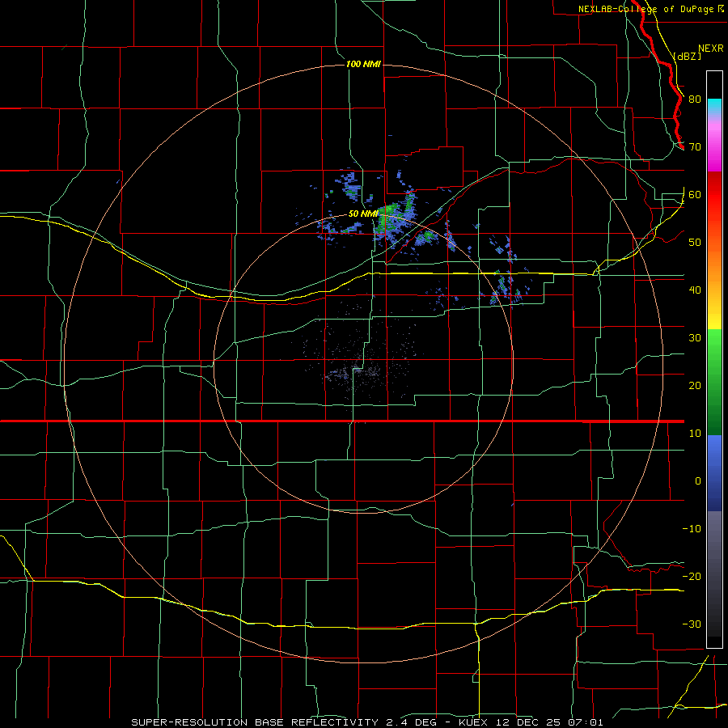Select the -20 value on the dBZ scale

(x=692, y=577)
